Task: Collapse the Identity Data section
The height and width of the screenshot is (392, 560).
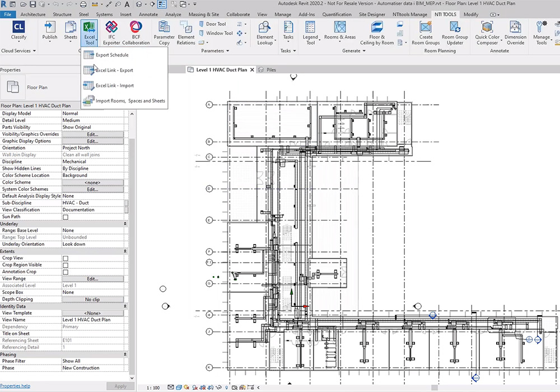Action: point(125,306)
